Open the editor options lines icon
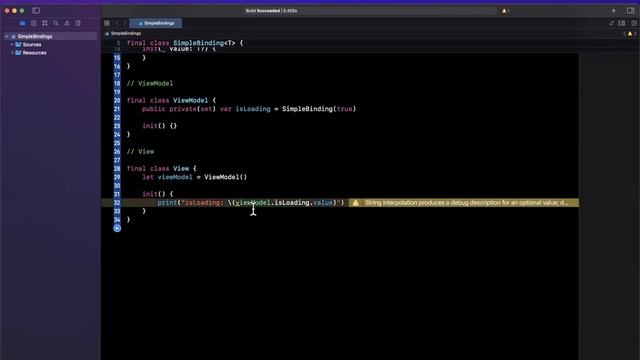640x360 pixels. click(x=622, y=23)
